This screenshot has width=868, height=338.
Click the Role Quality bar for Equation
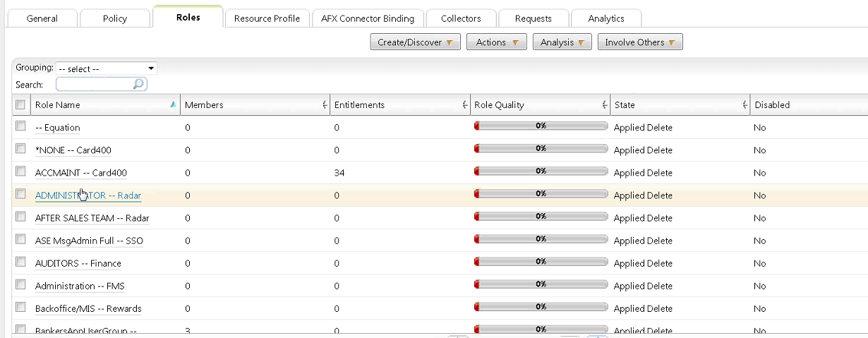click(541, 126)
